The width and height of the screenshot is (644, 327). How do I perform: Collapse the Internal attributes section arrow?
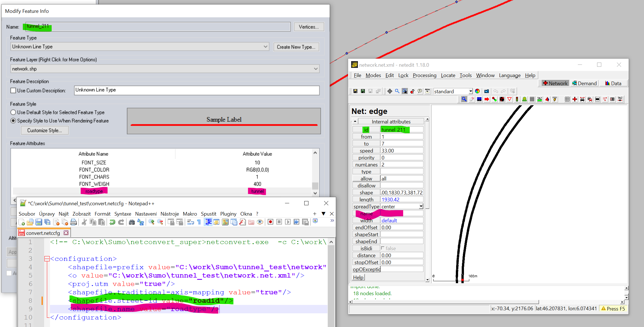pyautogui.click(x=355, y=121)
